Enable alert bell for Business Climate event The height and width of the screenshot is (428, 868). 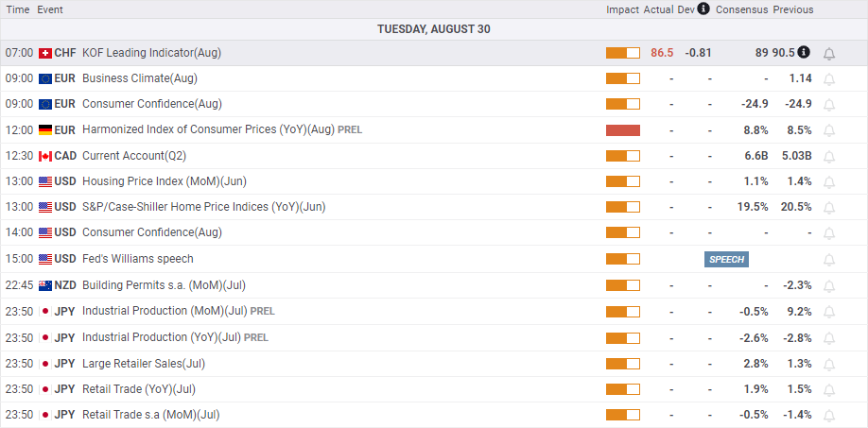click(x=828, y=79)
